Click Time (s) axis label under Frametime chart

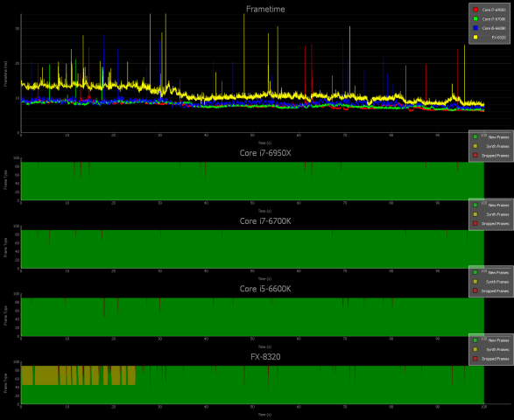click(264, 143)
